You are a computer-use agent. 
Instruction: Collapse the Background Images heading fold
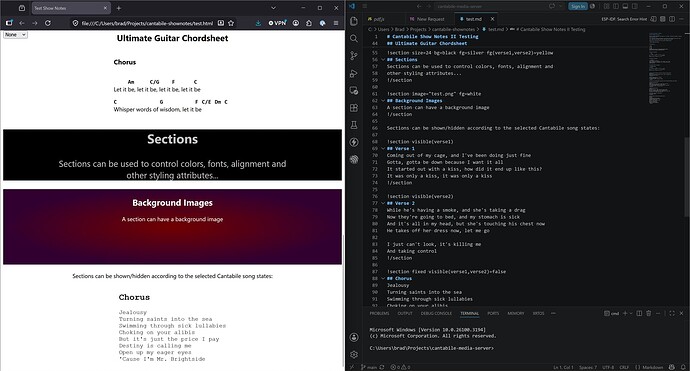pos(383,101)
